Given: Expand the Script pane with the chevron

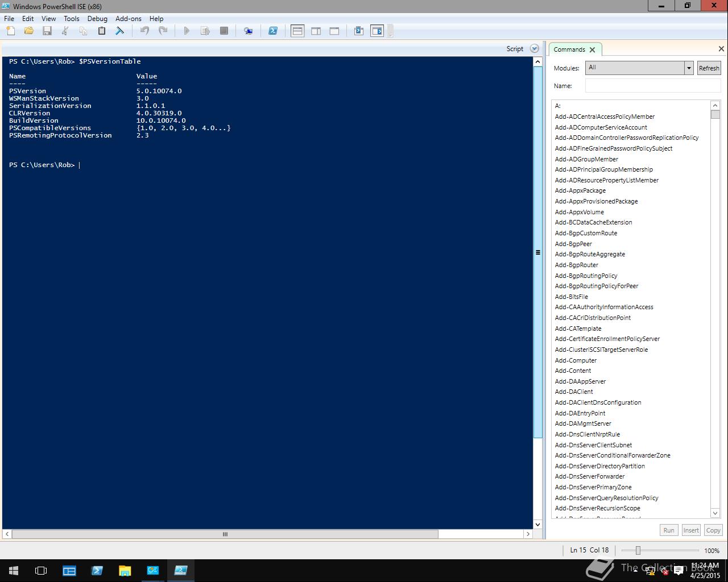Looking at the screenshot, I should [535, 49].
